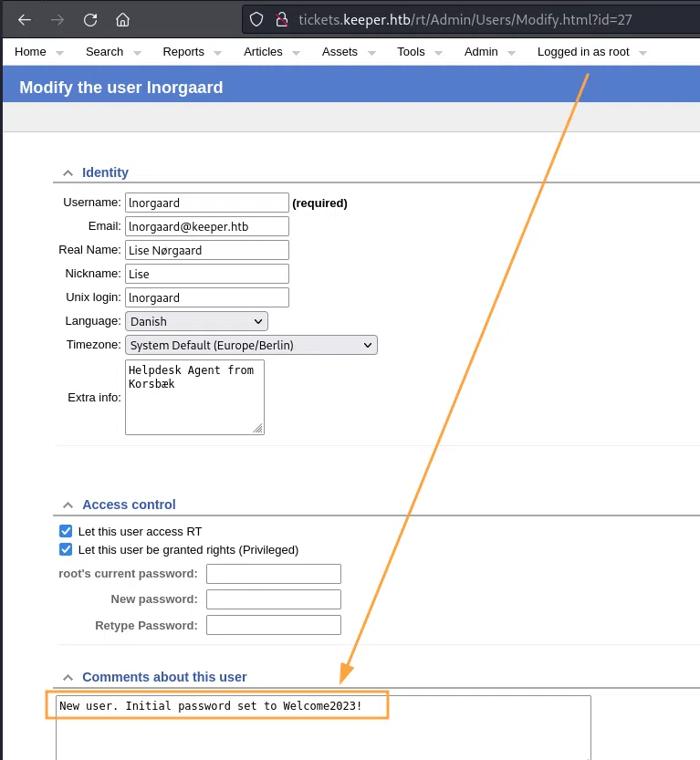700x760 pixels.
Task: Collapse Comments about this user section
Action: pyautogui.click(x=67, y=677)
